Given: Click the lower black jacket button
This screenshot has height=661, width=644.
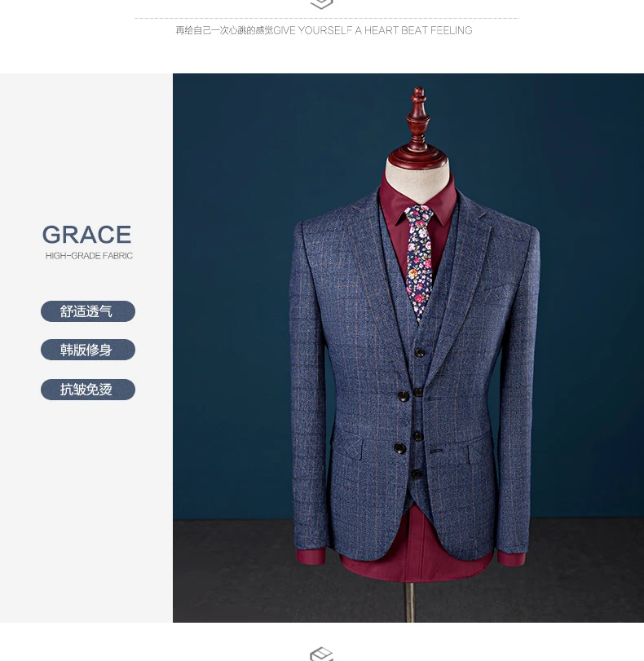Looking at the screenshot, I should [x=399, y=447].
